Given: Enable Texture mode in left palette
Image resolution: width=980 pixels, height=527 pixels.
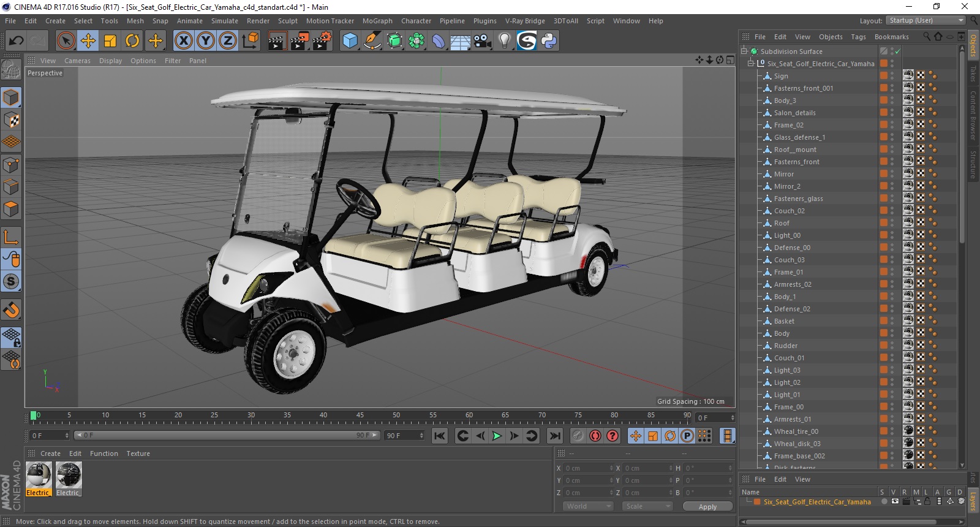Looking at the screenshot, I should tap(12, 120).
